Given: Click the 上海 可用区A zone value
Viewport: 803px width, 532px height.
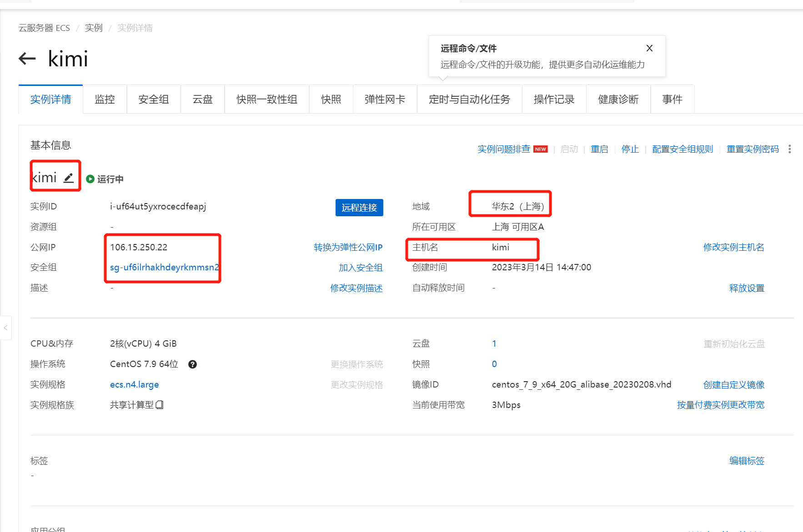Looking at the screenshot, I should click(518, 227).
